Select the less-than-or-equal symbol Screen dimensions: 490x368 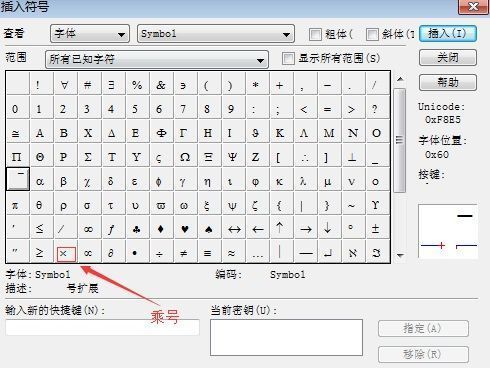[39, 229]
